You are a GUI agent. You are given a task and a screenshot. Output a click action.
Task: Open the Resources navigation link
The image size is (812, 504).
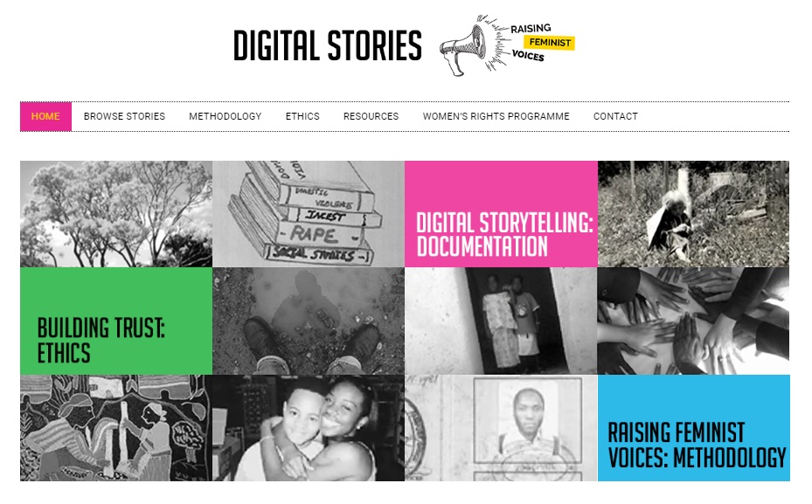[371, 116]
